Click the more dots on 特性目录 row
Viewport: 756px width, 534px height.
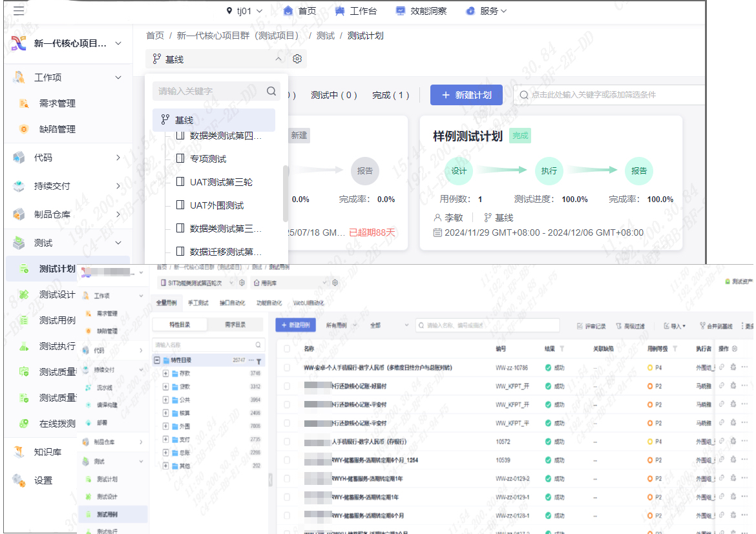coord(251,360)
